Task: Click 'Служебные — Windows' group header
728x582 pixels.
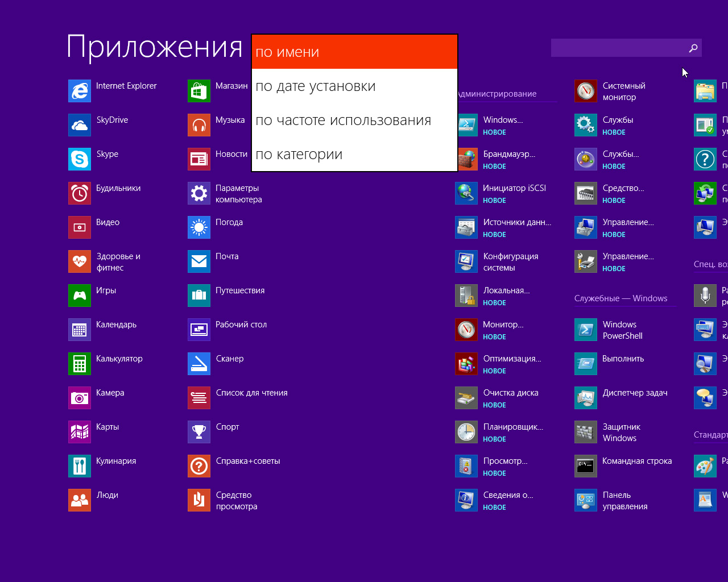Action: (x=621, y=298)
